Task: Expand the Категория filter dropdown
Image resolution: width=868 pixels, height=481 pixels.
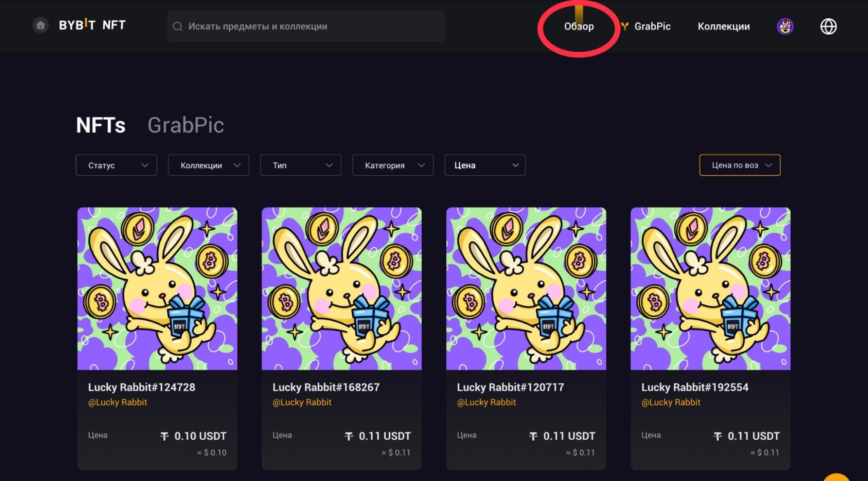Action: click(393, 165)
